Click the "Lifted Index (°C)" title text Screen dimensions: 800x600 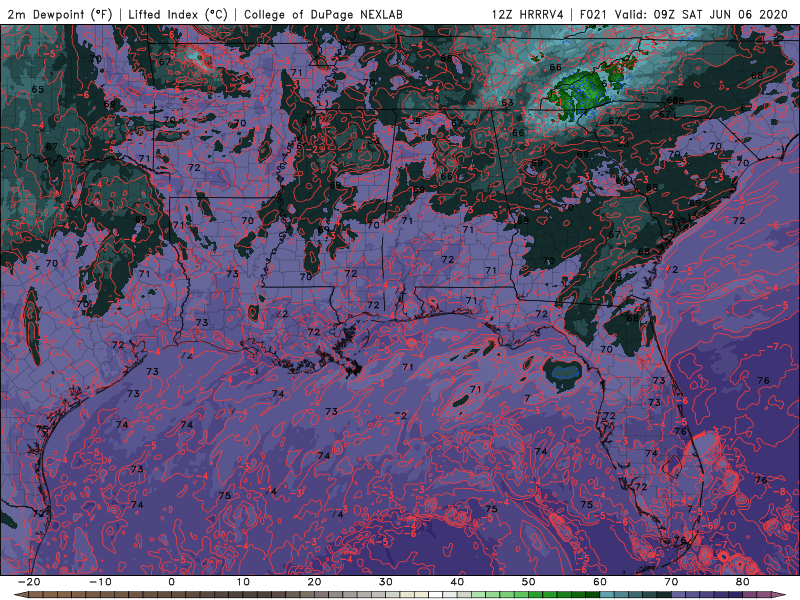pyautogui.click(x=178, y=14)
